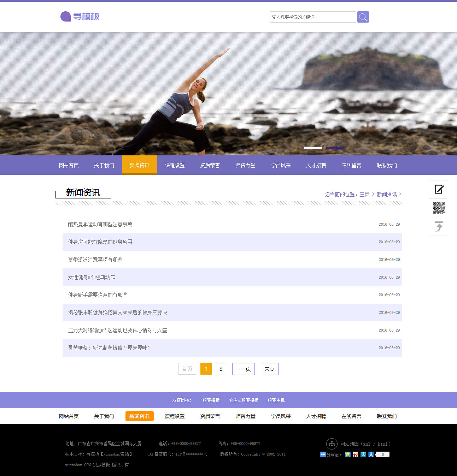457x476 pixels.
Task: Go to 联系我们 in the purple navigation bar
Action: pos(387,165)
